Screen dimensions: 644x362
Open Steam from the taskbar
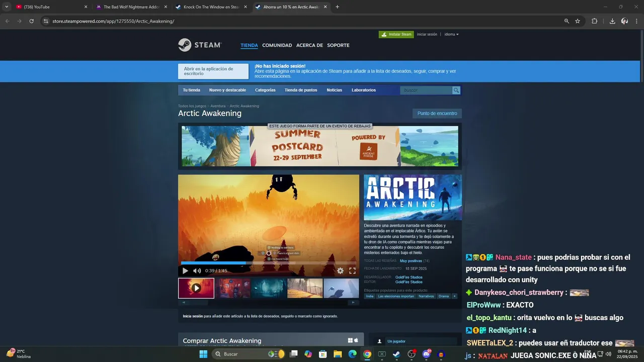(x=397, y=354)
